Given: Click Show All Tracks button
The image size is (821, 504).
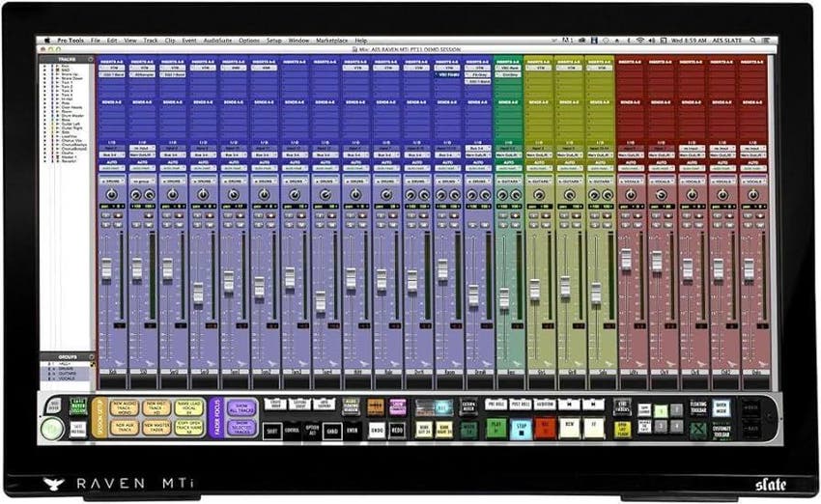Looking at the screenshot, I should (242, 407).
